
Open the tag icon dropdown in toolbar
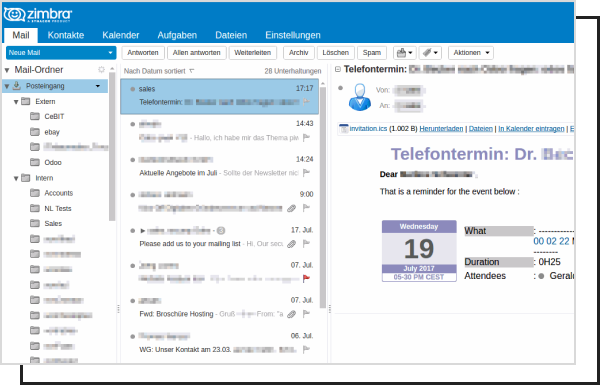click(x=430, y=53)
